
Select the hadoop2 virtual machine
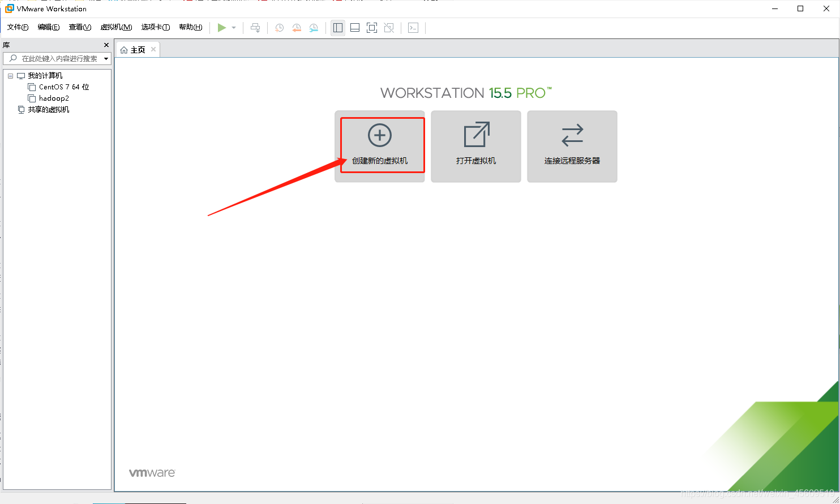pyautogui.click(x=54, y=98)
